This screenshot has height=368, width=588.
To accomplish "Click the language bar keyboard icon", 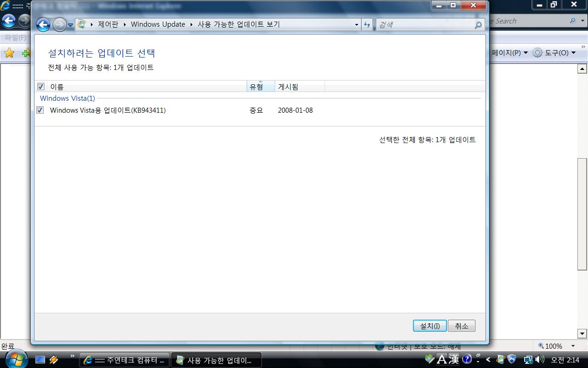I will pyautogui.click(x=430, y=358).
